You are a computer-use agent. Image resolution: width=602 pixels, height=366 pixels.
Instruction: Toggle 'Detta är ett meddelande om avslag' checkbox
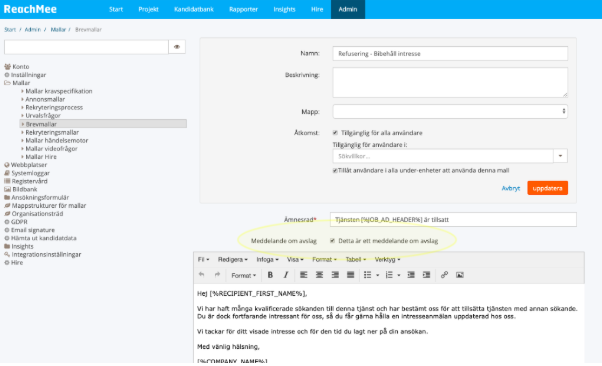pyautogui.click(x=332, y=241)
